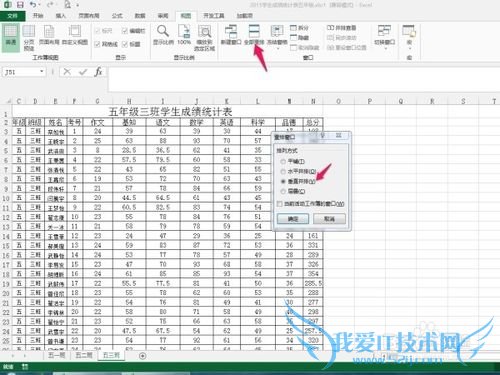Select 分页预览 page break preview
This screenshot has width=500, height=375.
click(x=29, y=37)
